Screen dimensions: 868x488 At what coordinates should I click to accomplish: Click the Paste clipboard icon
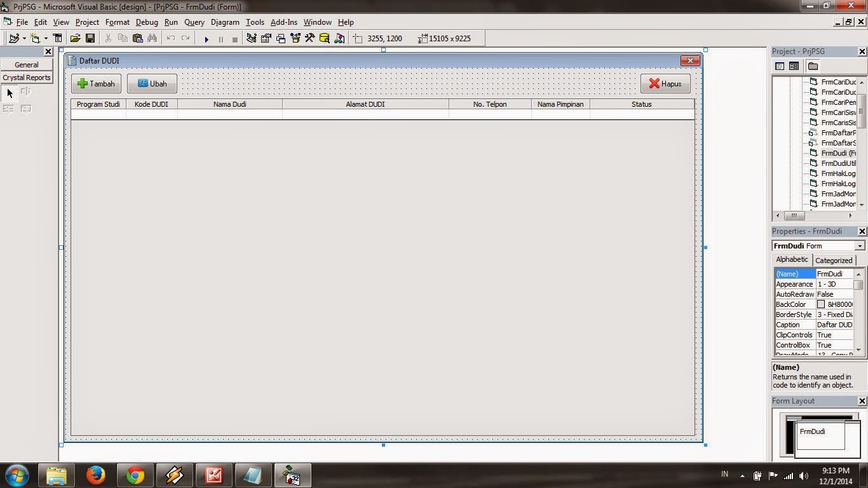(x=137, y=38)
